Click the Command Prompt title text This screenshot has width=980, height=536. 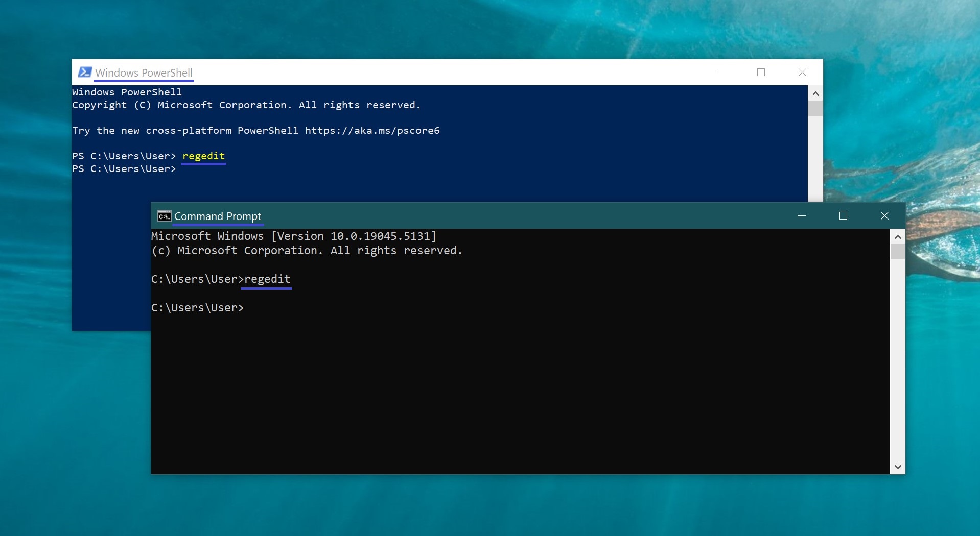(218, 216)
